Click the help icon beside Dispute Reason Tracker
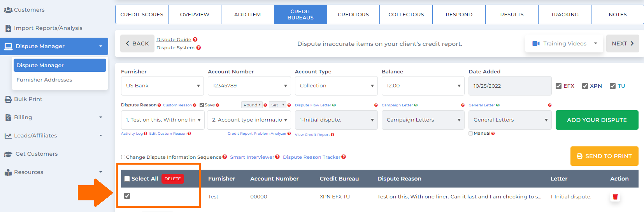 pyautogui.click(x=344, y=157)
